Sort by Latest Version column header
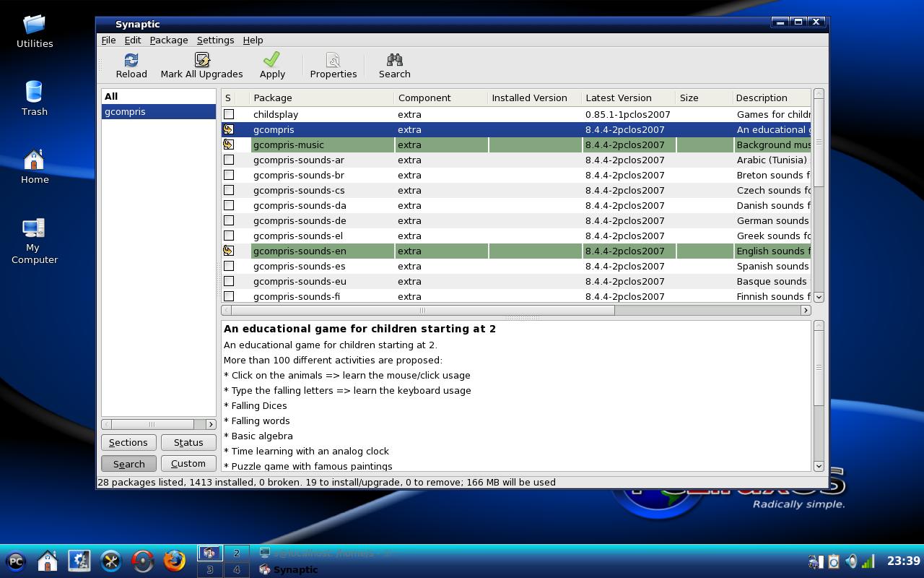This screenshot has height=578, width=924. 629,98
